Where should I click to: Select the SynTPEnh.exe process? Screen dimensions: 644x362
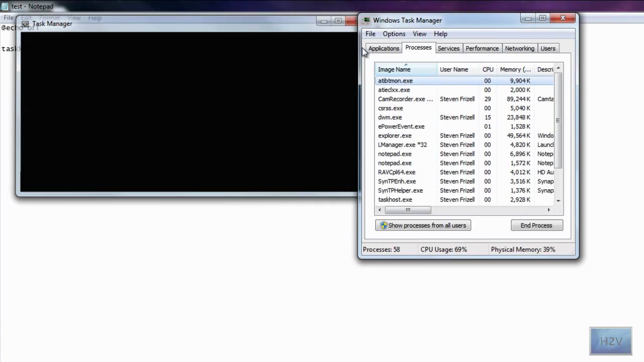tap(464, 182)
